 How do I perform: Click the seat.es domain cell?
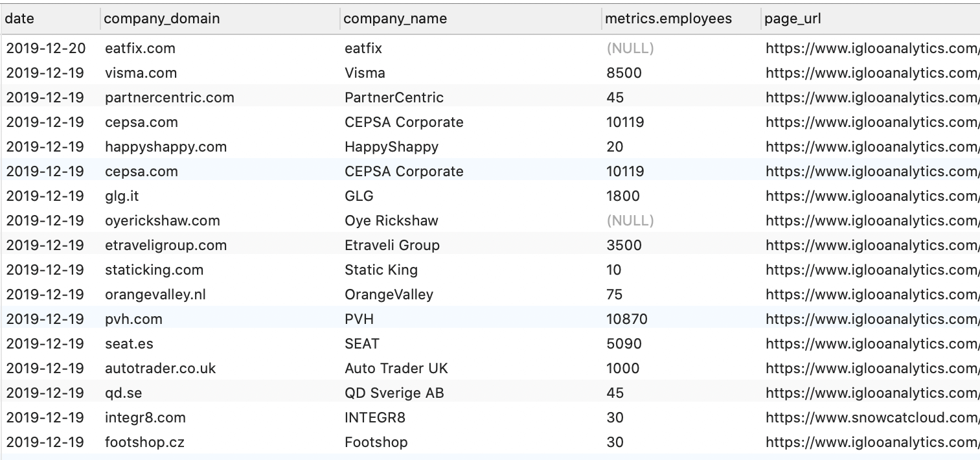tap(129, 344)
